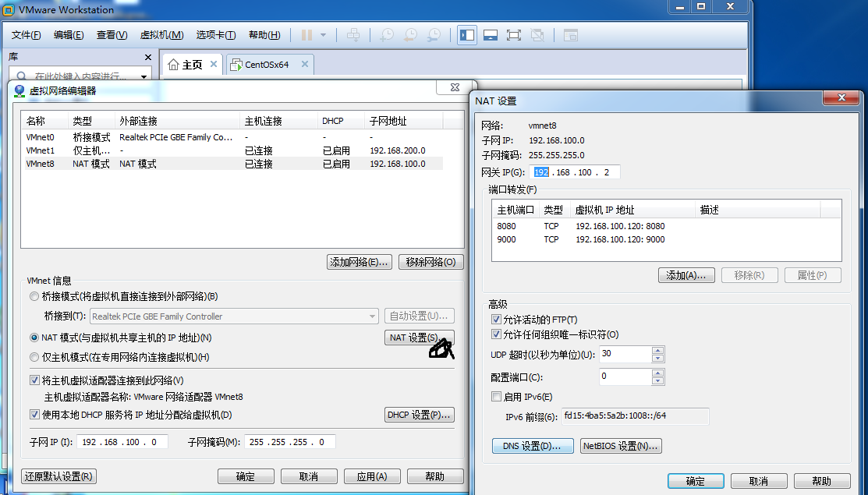
Task: Close the NAT 设置 dialog
Action: tap(842, 97)
